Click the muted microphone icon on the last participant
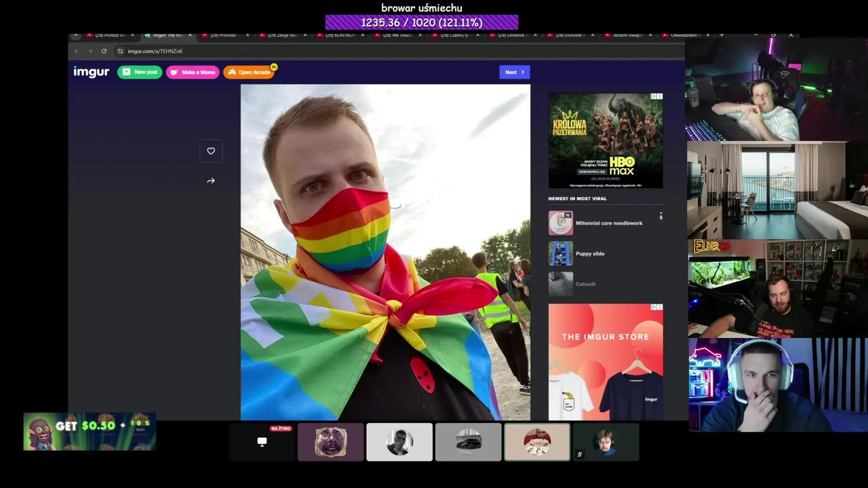Viewport: 868px width, 488px height. tap(579, 455)
